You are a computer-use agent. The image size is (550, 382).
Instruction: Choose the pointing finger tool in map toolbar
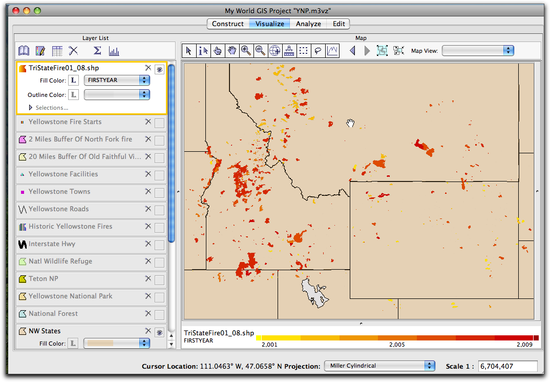pyautogui.click(x=217, y=51)
